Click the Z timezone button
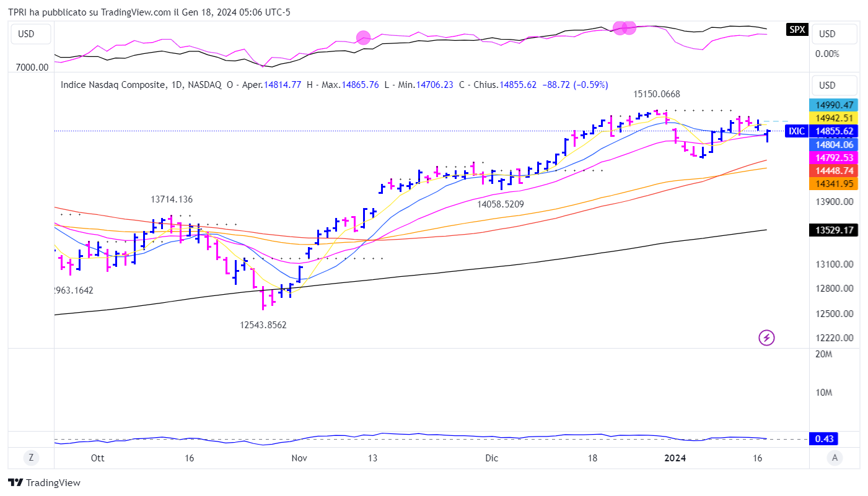868x496 pixels. point(30,458)
